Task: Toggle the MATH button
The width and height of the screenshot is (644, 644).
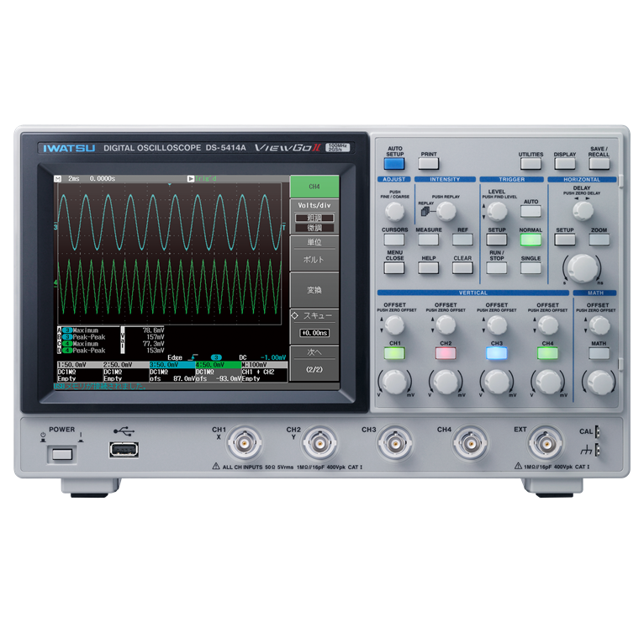Action: point(599,353)
